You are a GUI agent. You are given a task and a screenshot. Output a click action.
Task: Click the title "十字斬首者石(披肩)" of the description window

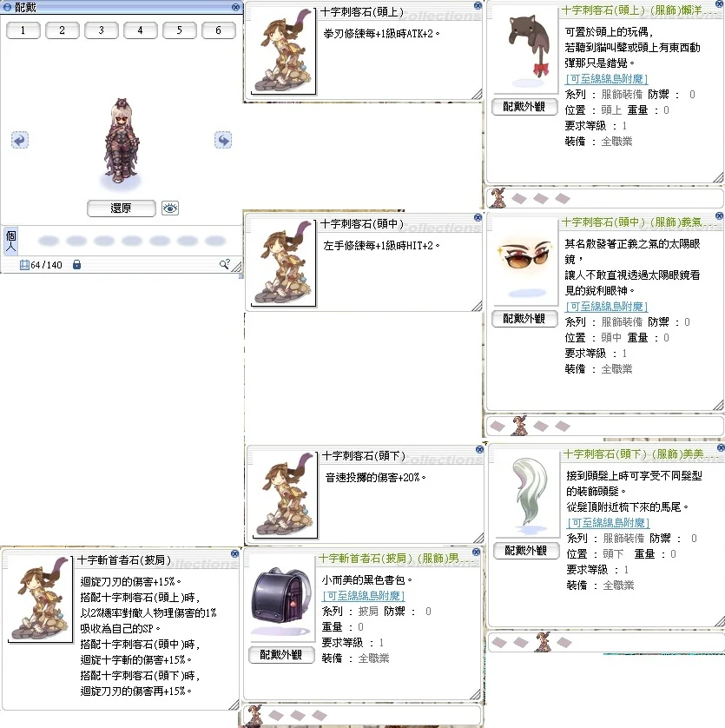[x=124, y=560]
